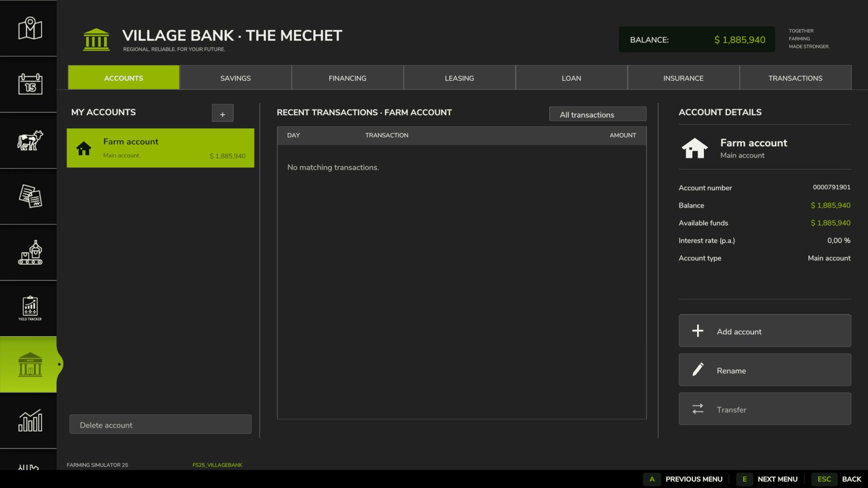Click the Delete account button

click(160, 424)
